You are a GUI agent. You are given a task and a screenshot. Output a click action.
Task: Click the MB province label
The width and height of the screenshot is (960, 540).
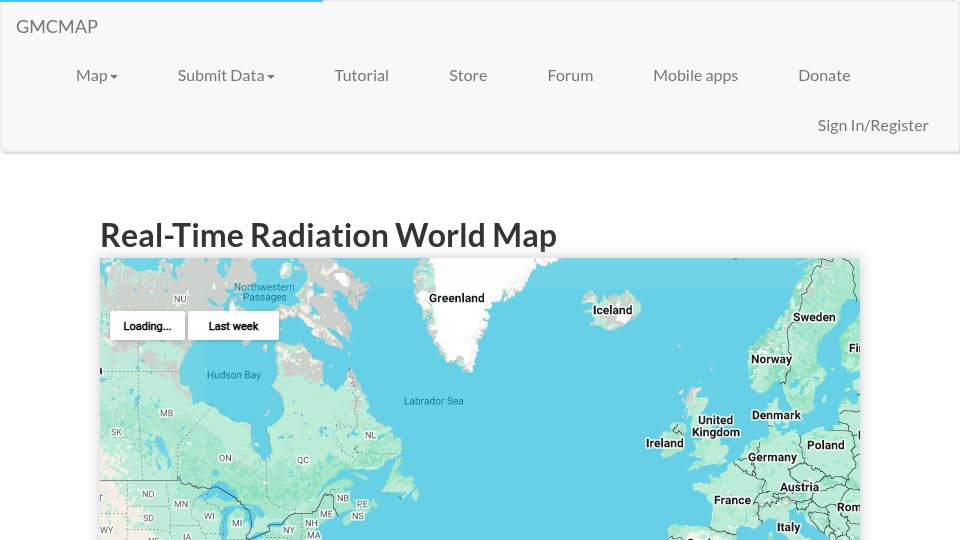click(x=167, y=413)
